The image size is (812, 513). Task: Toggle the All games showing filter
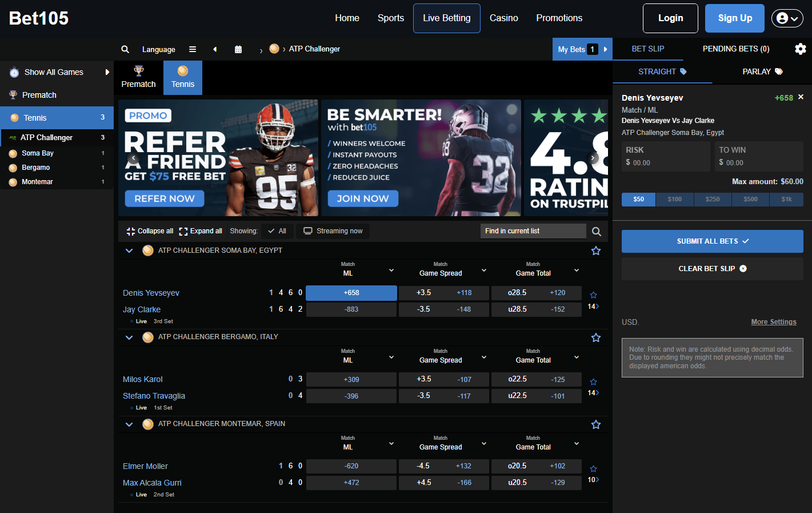pos(278,231)
